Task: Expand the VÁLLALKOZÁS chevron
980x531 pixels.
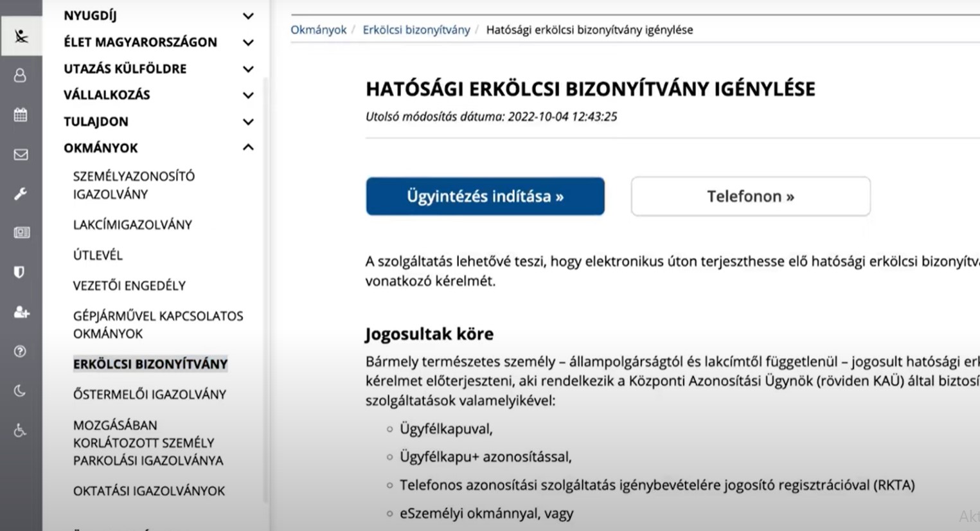Action: point(248,95)
